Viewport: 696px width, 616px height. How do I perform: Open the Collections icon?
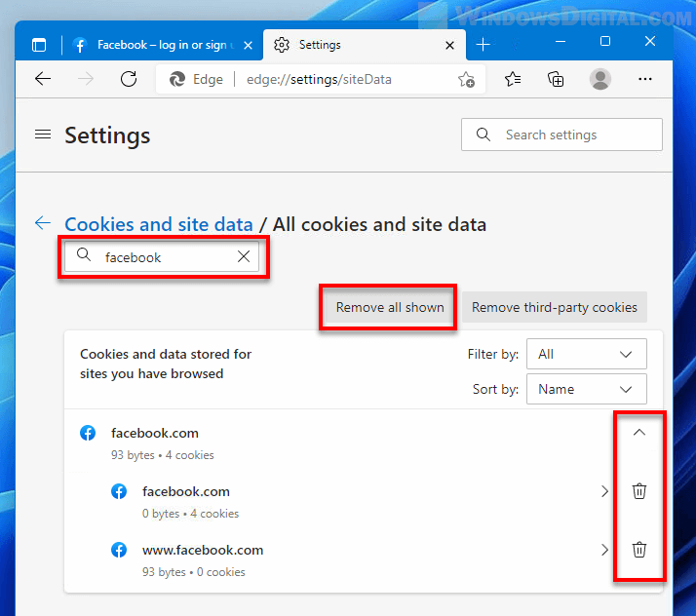tap(556, 80)
